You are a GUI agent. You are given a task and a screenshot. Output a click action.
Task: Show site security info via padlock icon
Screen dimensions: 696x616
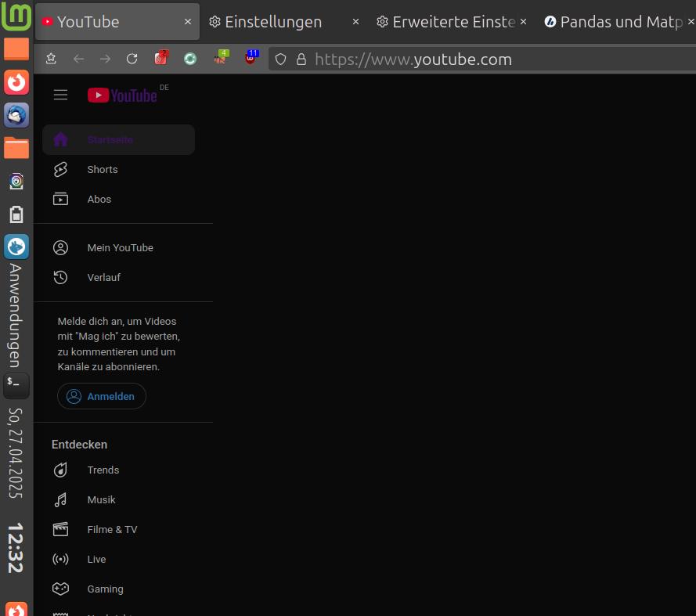[301, 59]
